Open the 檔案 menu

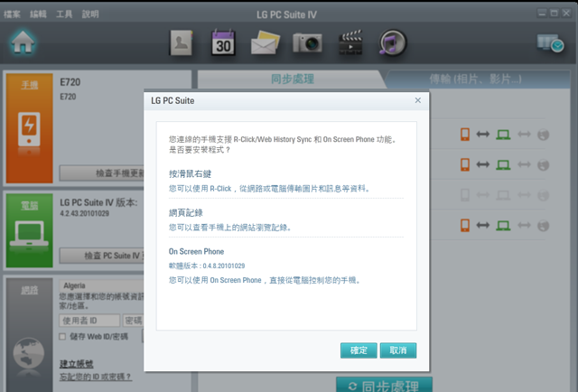tap(12, 14)
